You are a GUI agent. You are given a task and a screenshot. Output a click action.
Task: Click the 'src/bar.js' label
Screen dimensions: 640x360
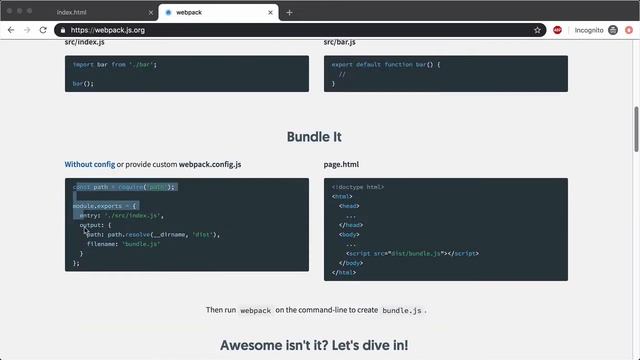(340, 42)
